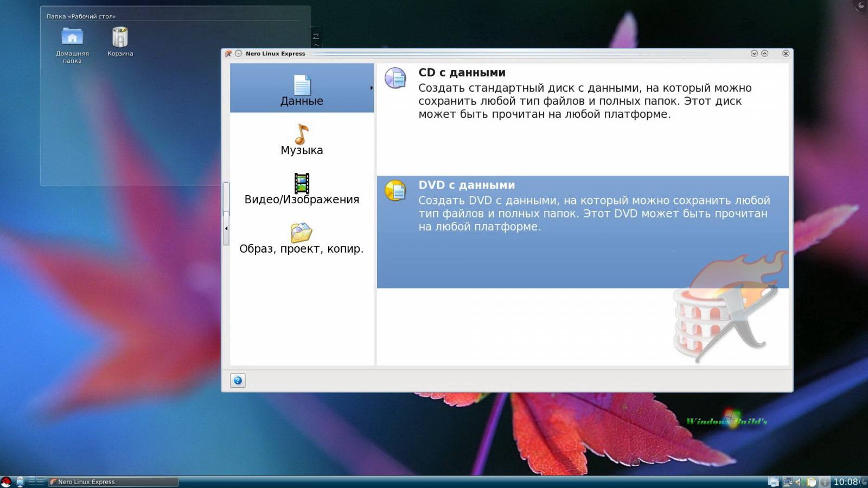Click the panel edge cashew icon beside clock
Image resolution: width=868 pixels, height=488 pixels.
tap(864, 481)
